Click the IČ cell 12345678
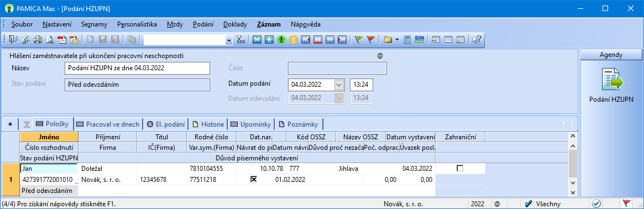This screenshot has width=644, height=209. [162, 179]
